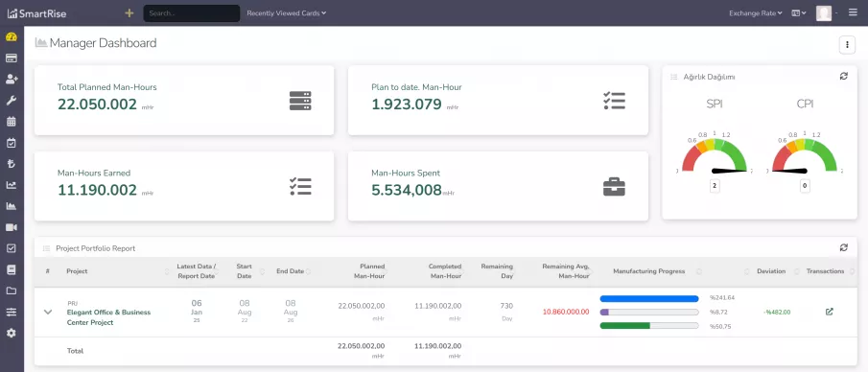Focus the Search input field
This screenshot has height=372, width=868.
point(192,13)
